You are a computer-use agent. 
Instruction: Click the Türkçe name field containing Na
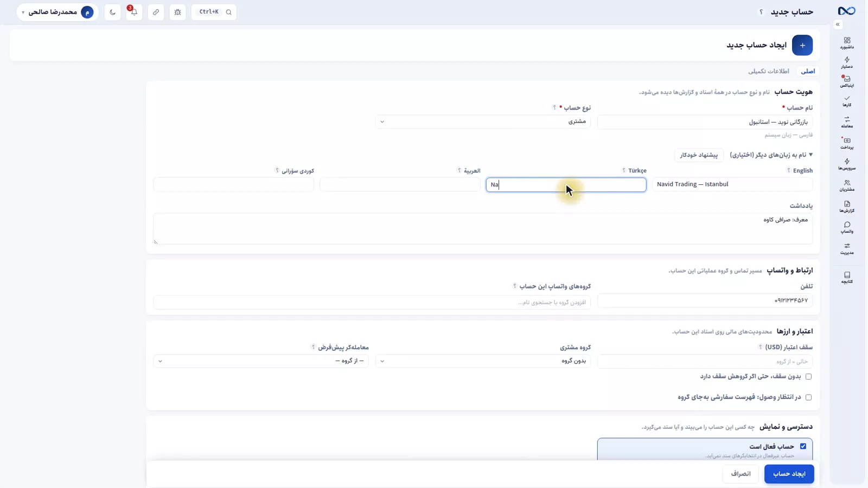[566, 184]
